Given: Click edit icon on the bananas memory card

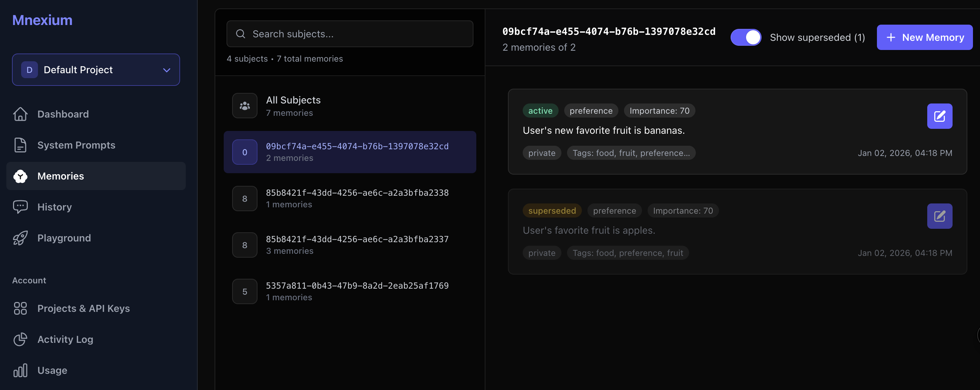Looking at the screenshot, I should [x=939, y=116].
